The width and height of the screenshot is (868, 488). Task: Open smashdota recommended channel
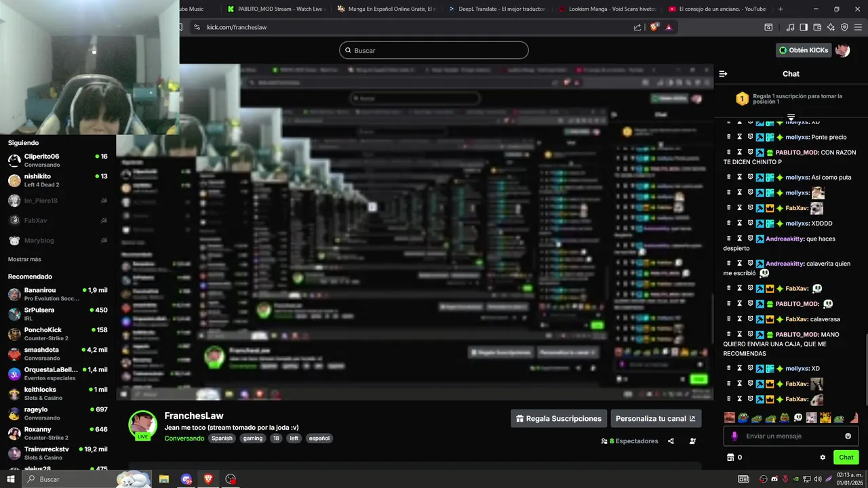(58, 354)
